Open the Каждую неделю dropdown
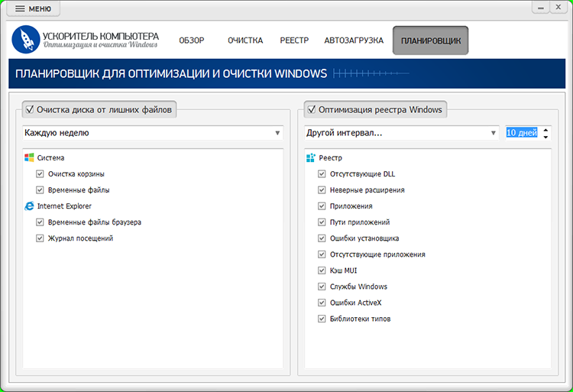The height and width of the screenshot is (392, 573). point(153,133)
